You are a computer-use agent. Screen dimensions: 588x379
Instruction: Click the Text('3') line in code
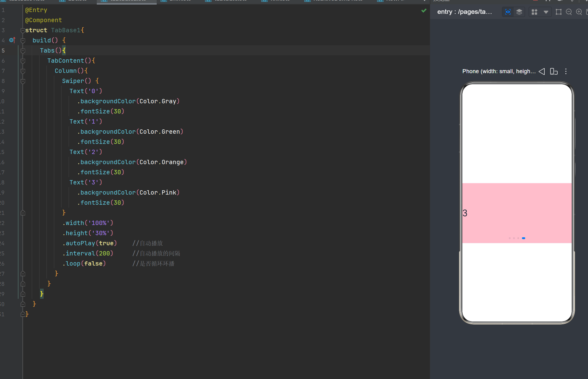pyautogui.click(x=86, y=182)
